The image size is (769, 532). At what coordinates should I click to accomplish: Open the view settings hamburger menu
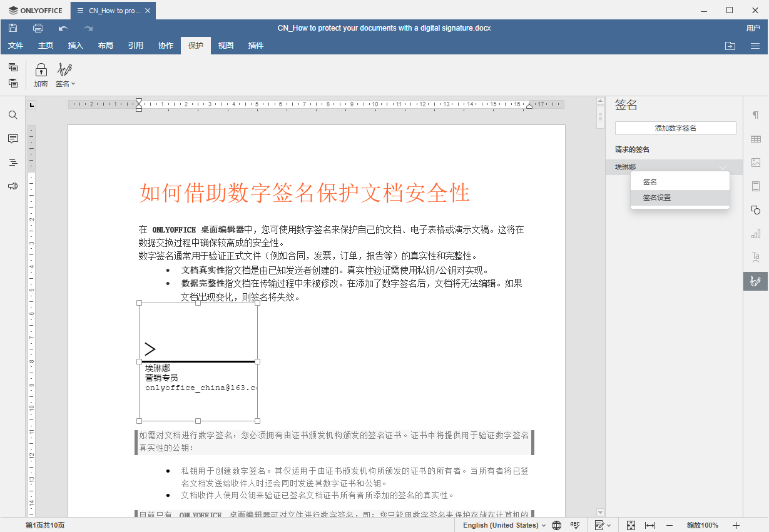click(x=755, y=46)
